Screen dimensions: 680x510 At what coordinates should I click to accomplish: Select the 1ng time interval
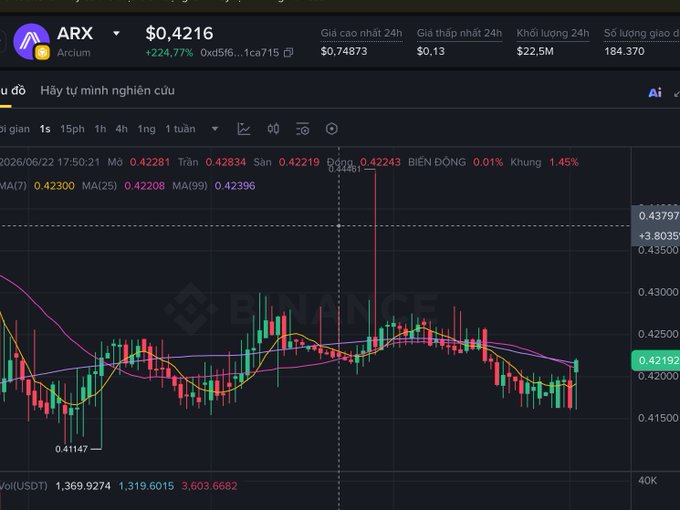tap(147, 129)
